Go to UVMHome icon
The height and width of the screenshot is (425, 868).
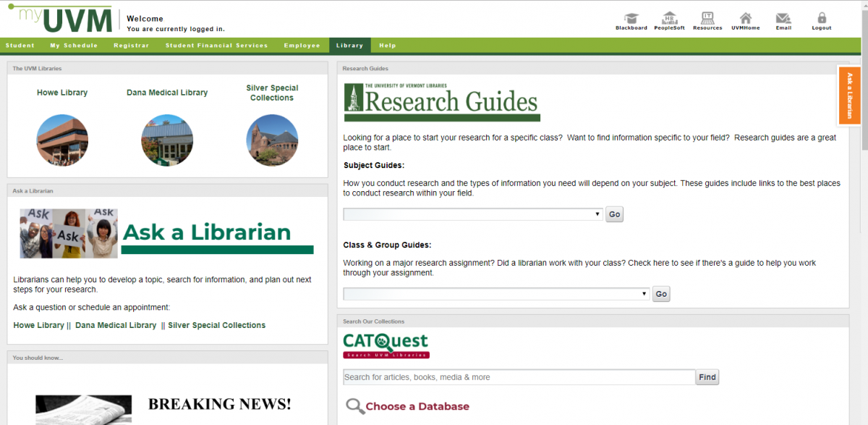[746, 17]
